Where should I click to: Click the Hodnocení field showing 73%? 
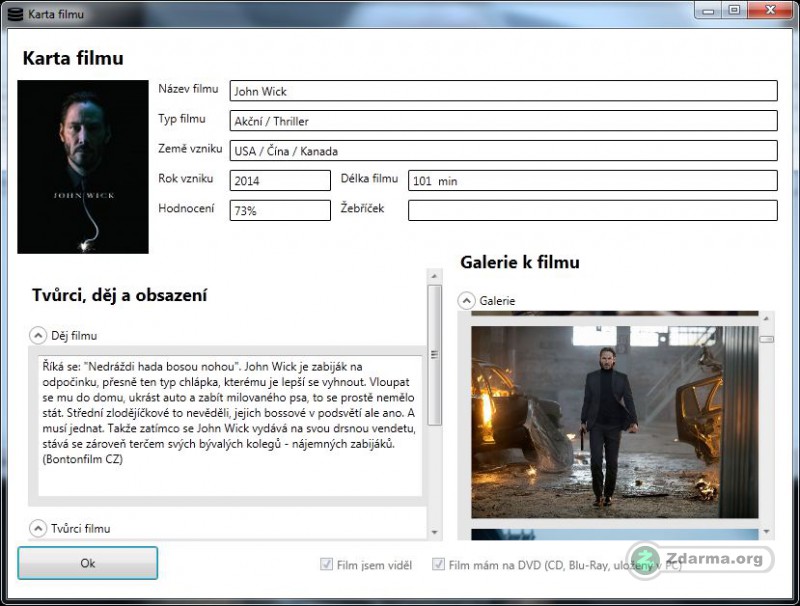280,210
